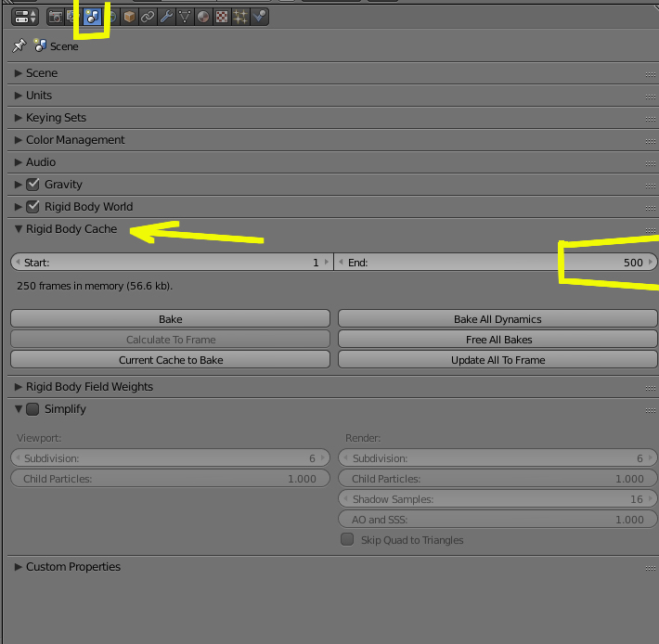This screenshot has width=659, height=644.
Task: Expand the Custom Properties panel
Action: point(18,567)
